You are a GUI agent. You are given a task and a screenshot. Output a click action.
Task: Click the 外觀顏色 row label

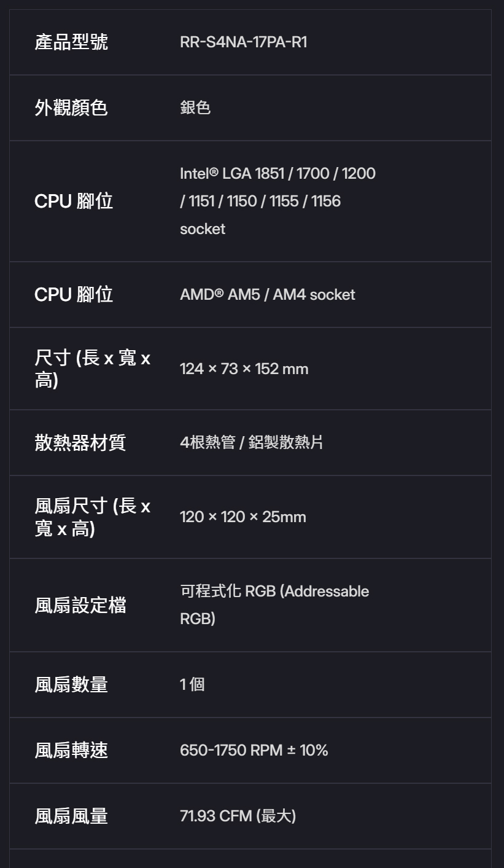(x=71, y=108)
